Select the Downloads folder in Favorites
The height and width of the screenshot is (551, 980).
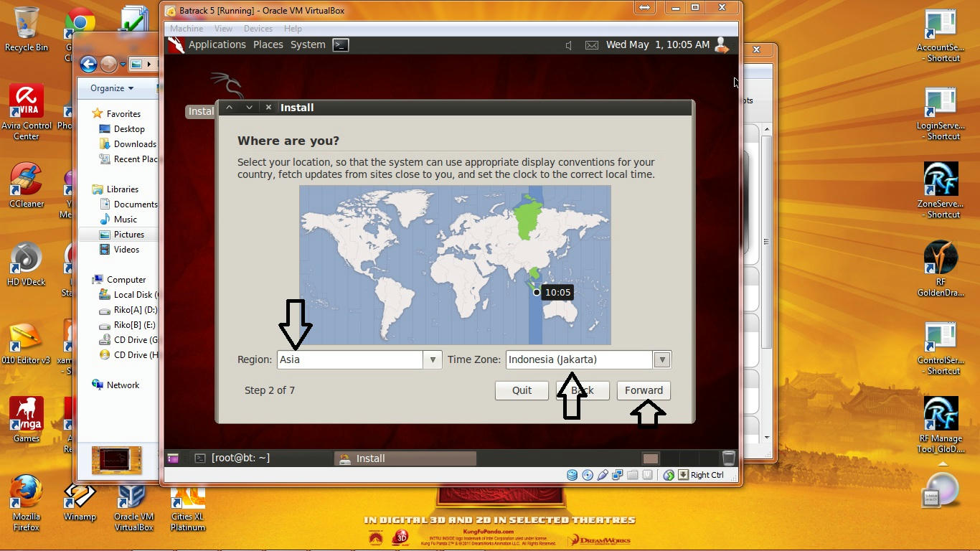pos(134,144)
